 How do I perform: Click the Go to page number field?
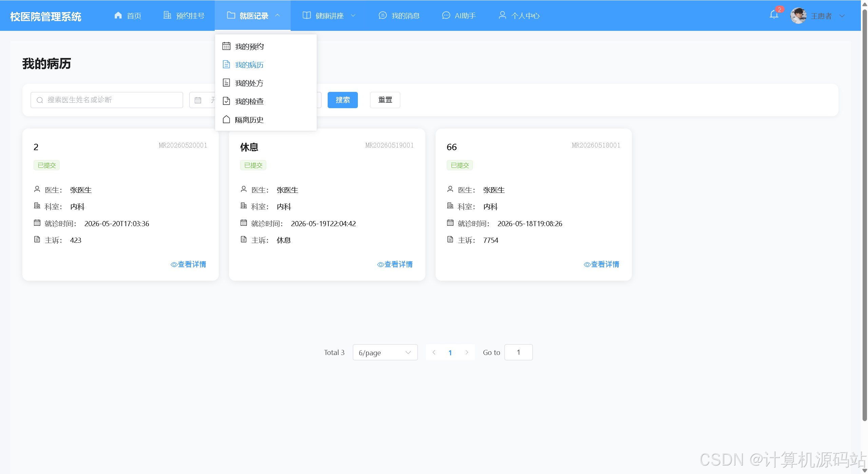(x=518, y=352)
